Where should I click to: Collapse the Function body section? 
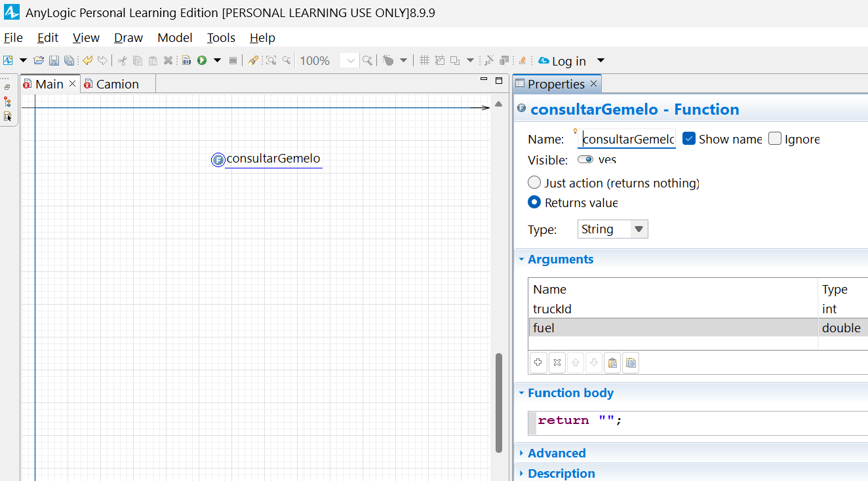click(522, 393)
